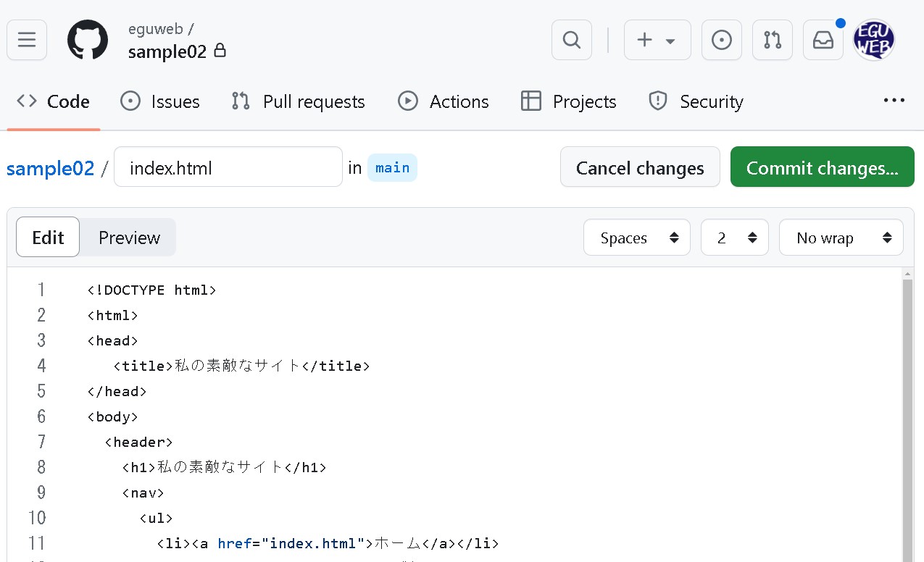
Task: Click the GitHub logo to go home
Action: (x=87, y=40)
